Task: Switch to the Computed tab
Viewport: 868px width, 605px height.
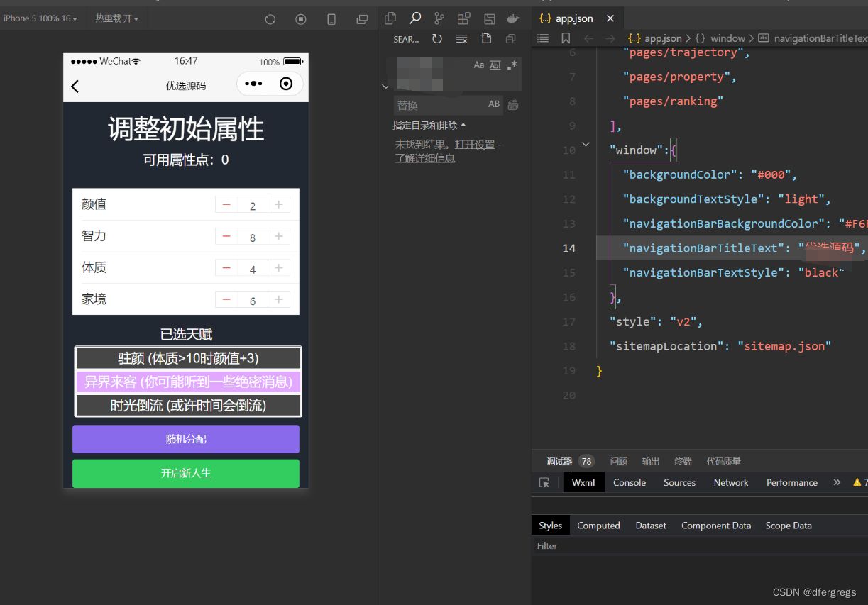Action: click(x=598, y=526)
